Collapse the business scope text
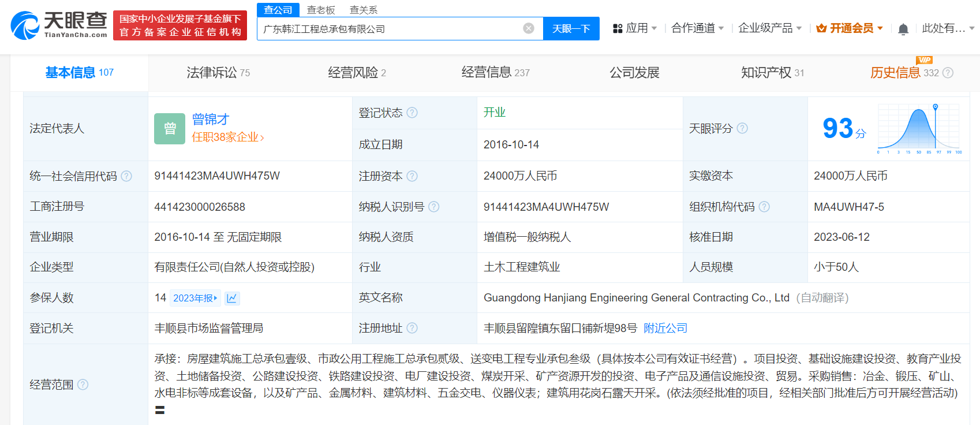 (x=160, y=410)
